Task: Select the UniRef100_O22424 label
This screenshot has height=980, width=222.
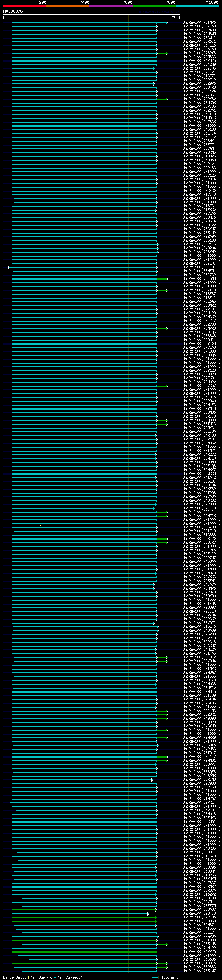Action: [x=199, y=512]
